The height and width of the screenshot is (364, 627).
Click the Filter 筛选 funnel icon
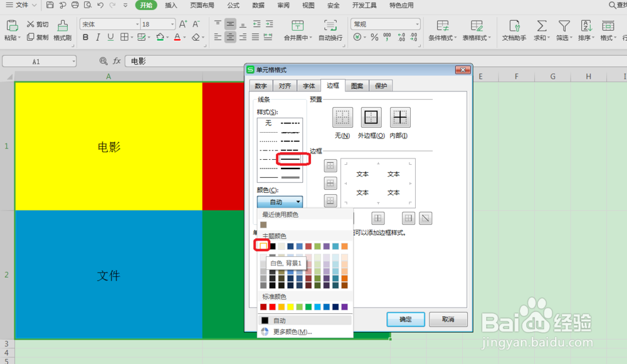click(564, 26)
